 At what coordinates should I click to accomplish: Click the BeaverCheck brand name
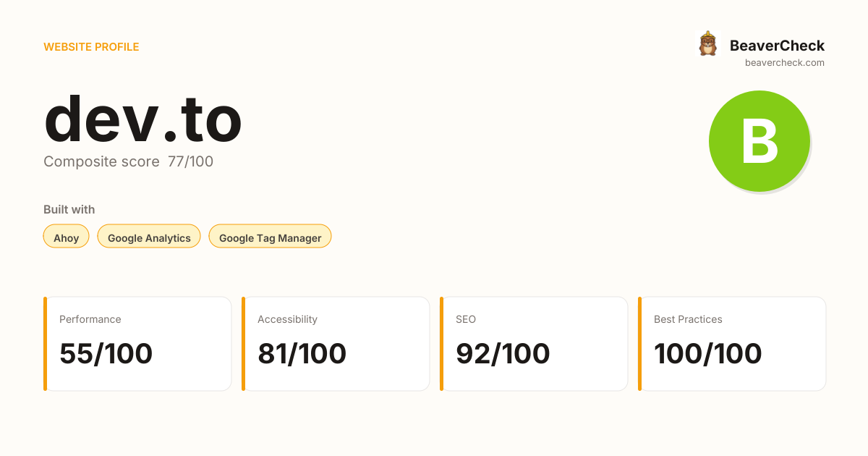tap(777, 46)
